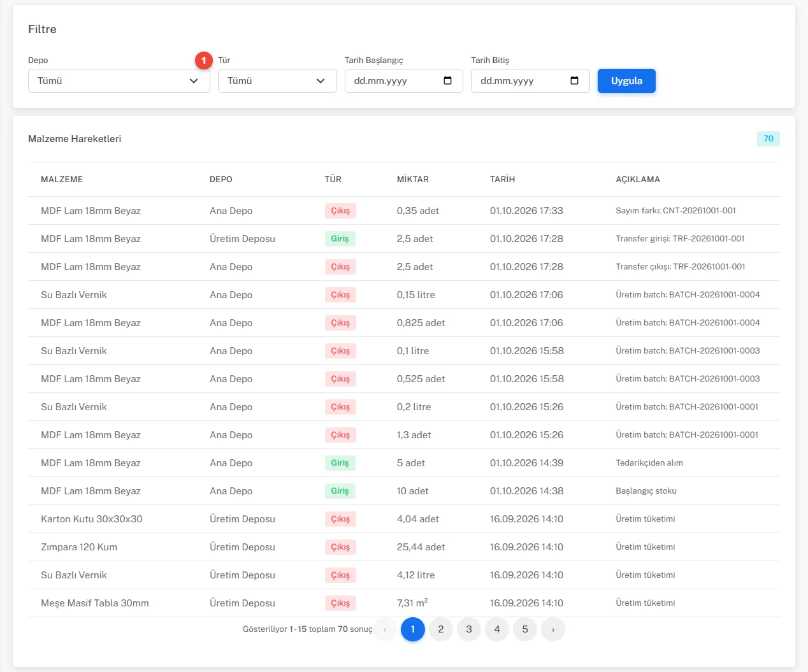Viewport: 808px width, 672px height.
Task: Click the 10 adet quantity cell
Action: (x=412, y=491)
